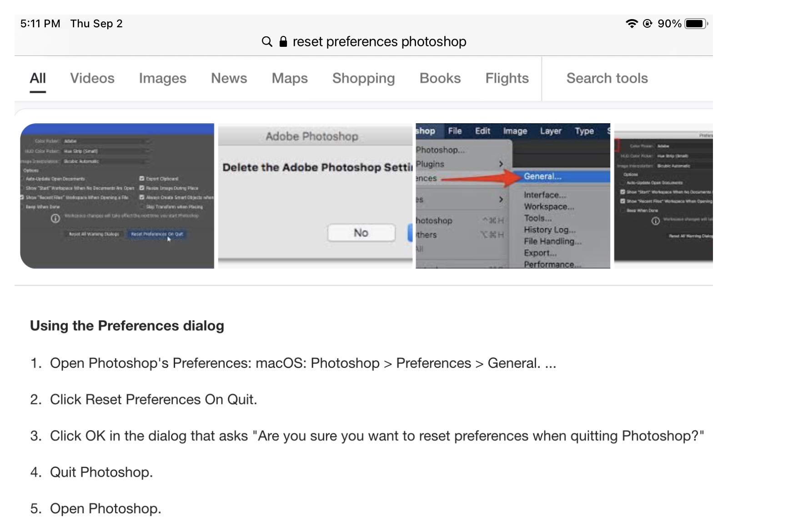This screenshot has height=532, width=803.
Task: Tap the Wi-Fi status icon
Action: click(632, 24)
